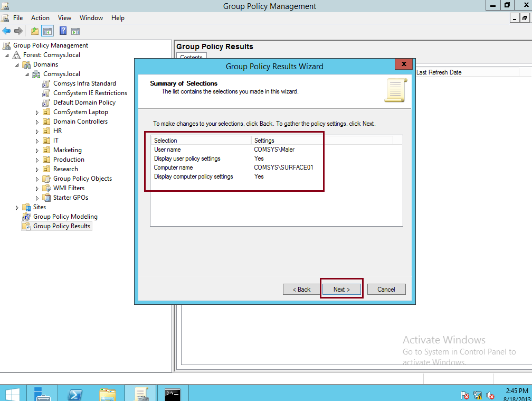Click the Default Domain Policy GPO icon
The width and height of the screenshot is (532, 401).
click(x=46, y=102)
